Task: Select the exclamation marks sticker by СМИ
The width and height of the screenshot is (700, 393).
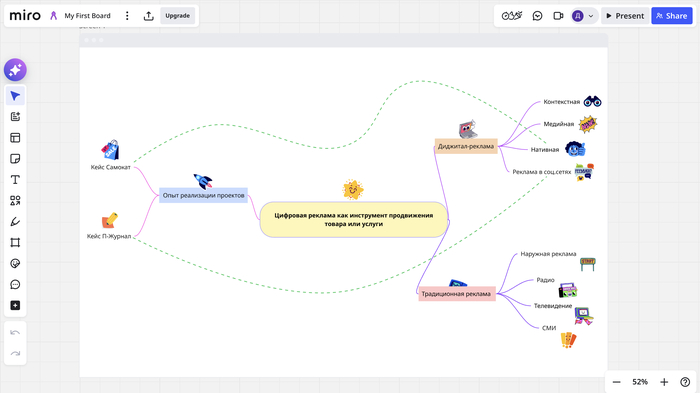Action: (x=568, y=340)
